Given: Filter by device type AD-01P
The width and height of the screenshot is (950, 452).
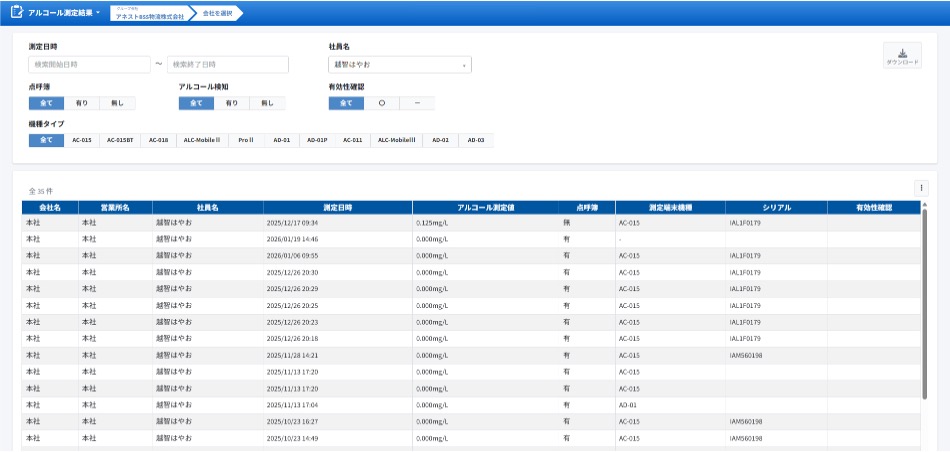Looking at the screenshot, I should (316, 140).
